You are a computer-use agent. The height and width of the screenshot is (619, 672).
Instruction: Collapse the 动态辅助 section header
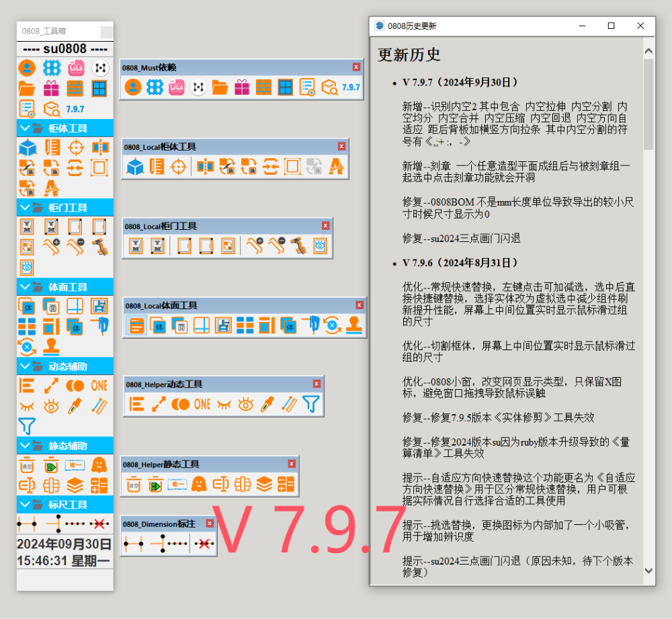pyautogui.click(x=25, y=366)
